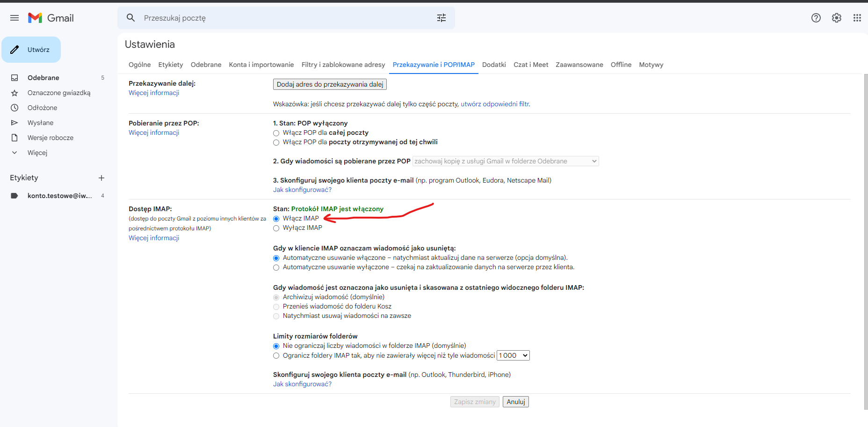This screenshot has width=868, height=427.
Task: Open the Help question mark icon
Action: pyautogui.click(x=816, y=18)
